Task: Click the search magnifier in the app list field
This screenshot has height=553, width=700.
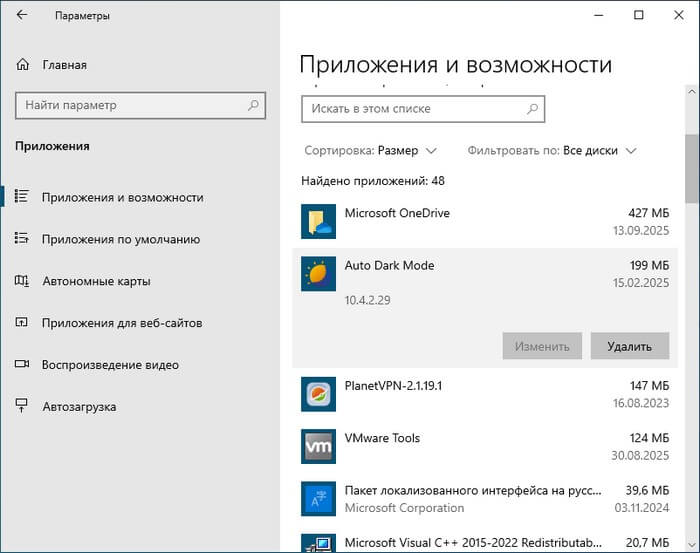Action: 534,108
